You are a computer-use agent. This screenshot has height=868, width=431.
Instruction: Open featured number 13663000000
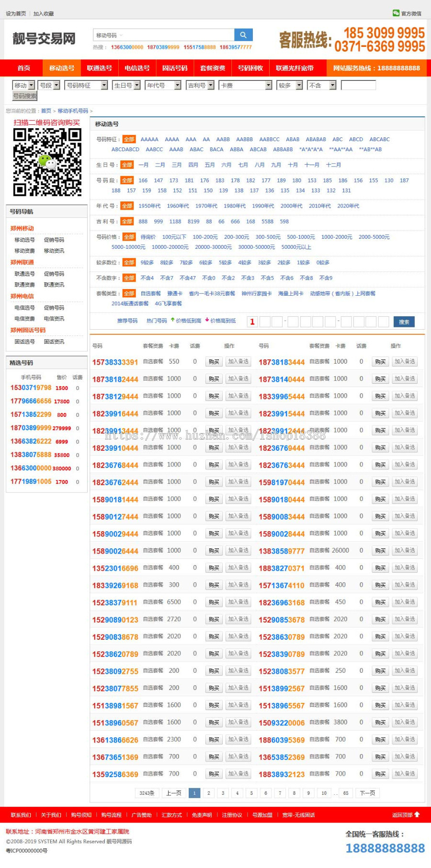tap(31, 468)
